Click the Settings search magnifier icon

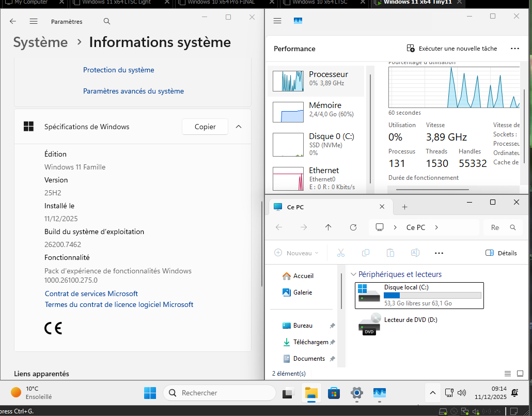(106, 22)
